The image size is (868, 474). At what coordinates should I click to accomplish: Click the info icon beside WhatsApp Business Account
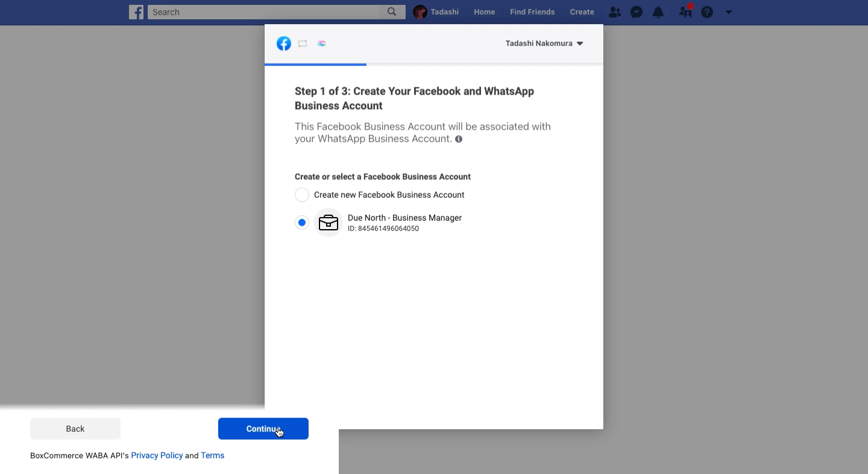click(459, 139)
